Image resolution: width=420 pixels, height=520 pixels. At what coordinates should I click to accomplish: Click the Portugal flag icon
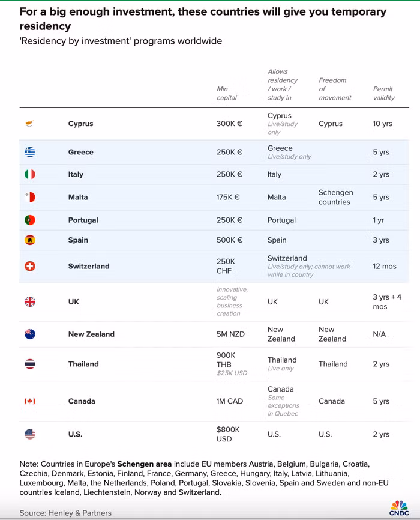point(29,220)
